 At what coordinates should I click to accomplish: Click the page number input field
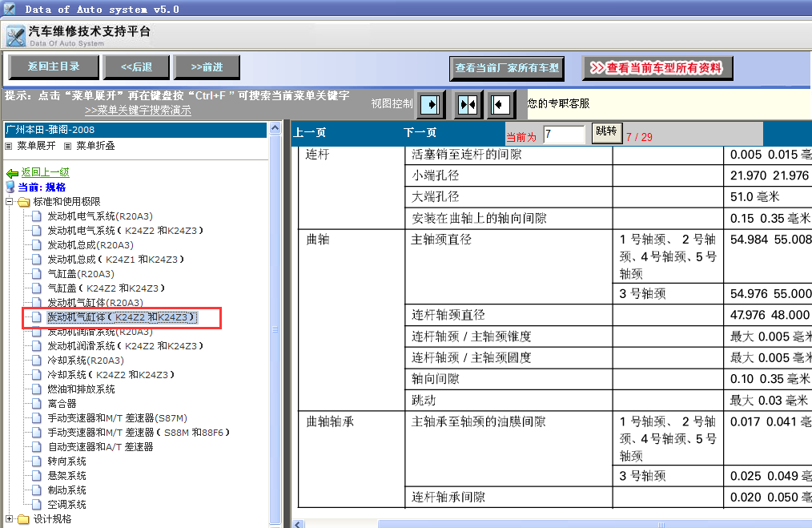[565, 135]
